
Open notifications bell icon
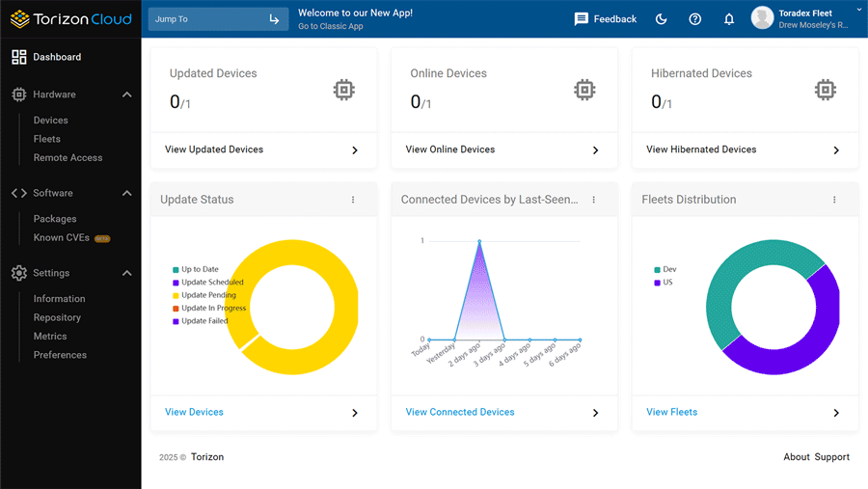[729, 19]
